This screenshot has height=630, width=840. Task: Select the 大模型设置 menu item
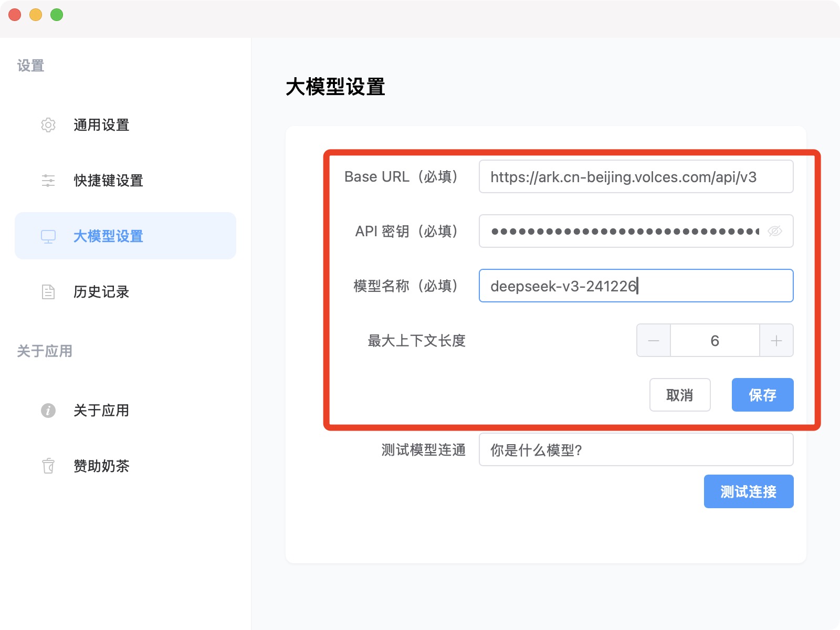click(x=125, y=236)
